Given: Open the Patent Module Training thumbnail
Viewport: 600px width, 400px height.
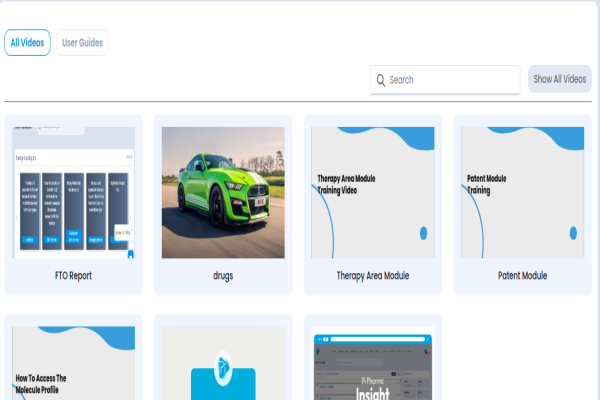Looking at the screenshot, I should tap(522, 193).
